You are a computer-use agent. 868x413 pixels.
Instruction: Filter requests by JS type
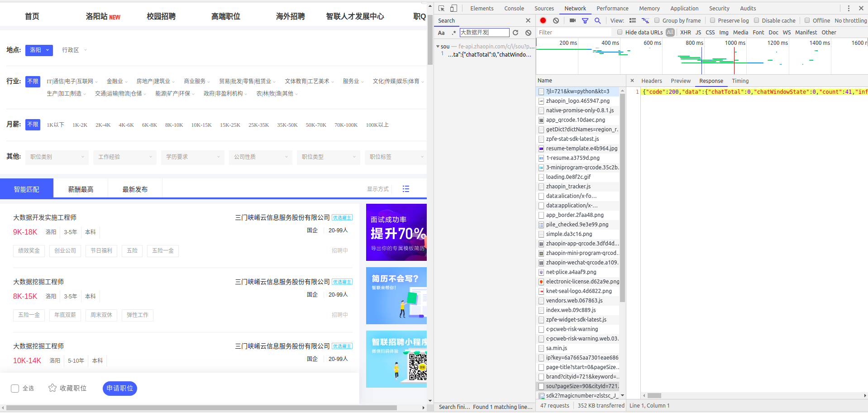point(698,32)
